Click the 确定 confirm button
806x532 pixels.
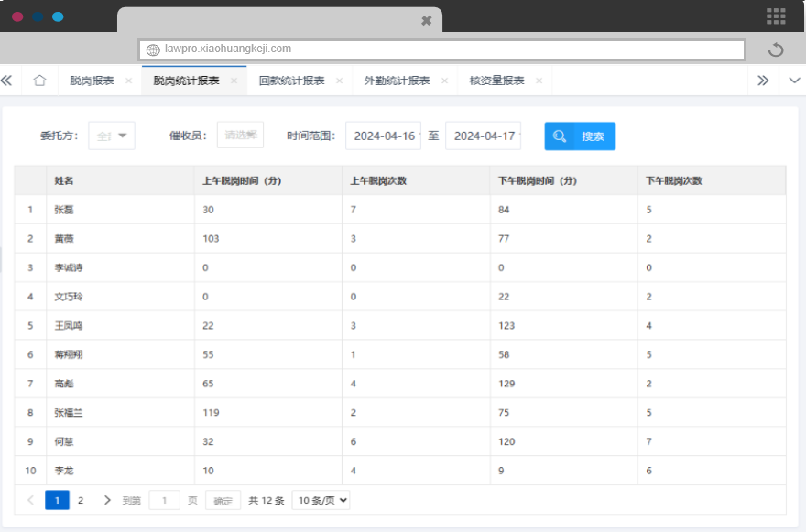pos(223,501)
